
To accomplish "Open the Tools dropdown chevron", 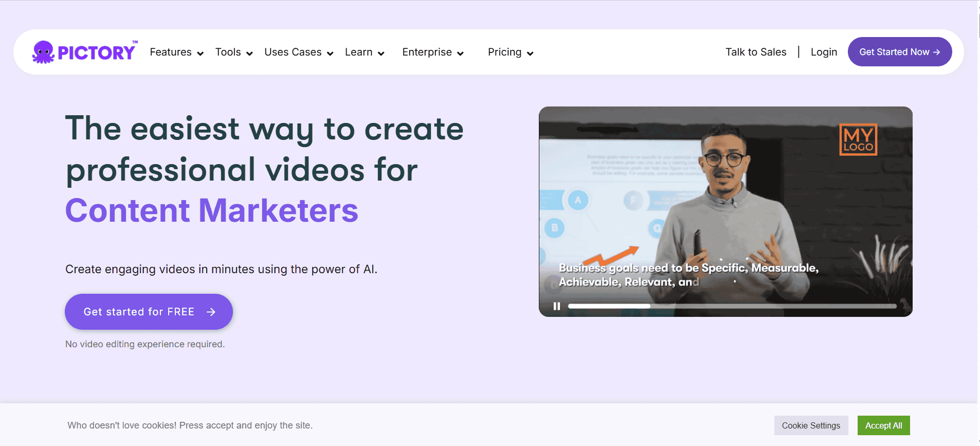I will (249, 53).
